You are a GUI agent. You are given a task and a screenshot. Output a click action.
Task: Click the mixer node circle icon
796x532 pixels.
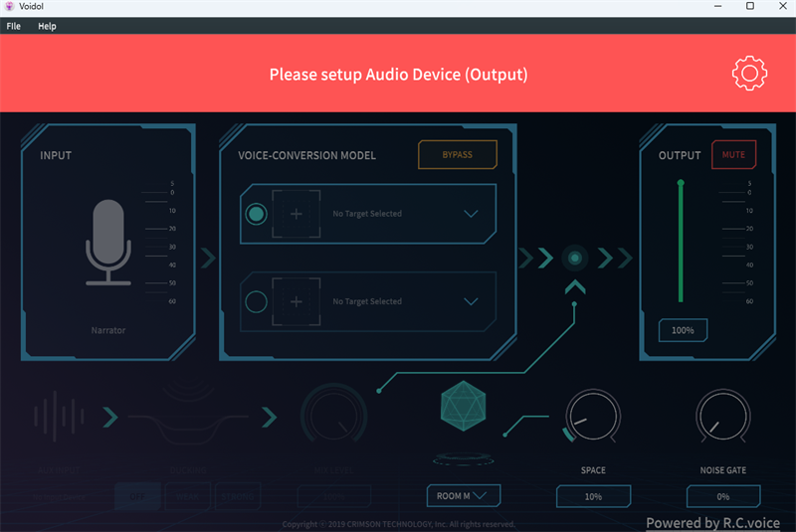coord(575,259)
